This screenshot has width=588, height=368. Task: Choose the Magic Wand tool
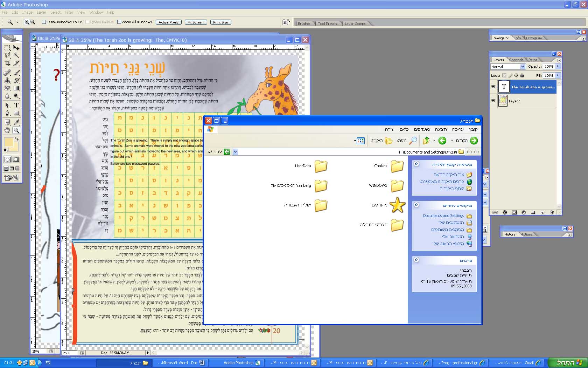(x=16, y=55)
